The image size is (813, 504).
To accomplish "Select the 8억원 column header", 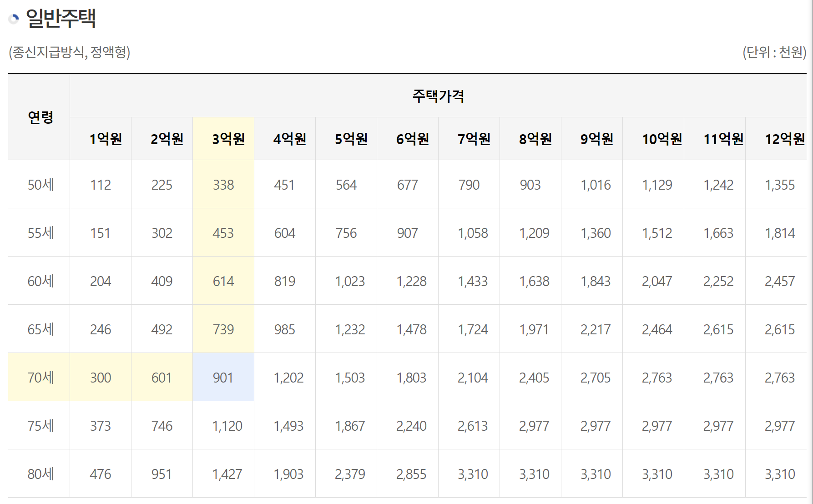I will (530, 139).
